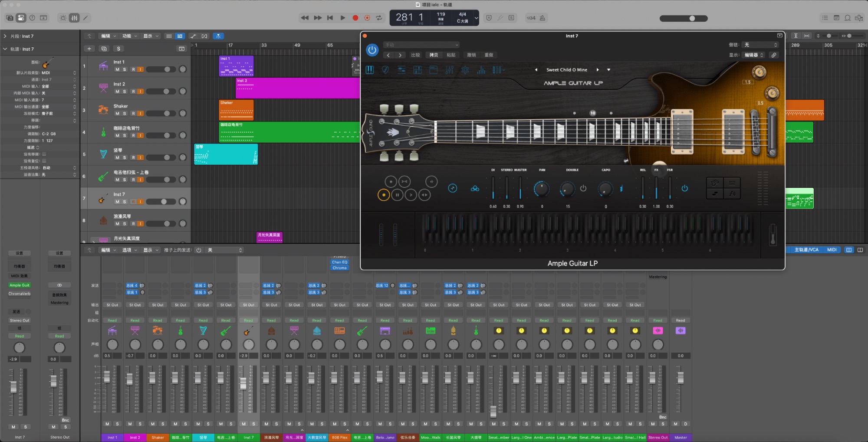The width and height of the screenshot is (868, 442).
Task: Click the Ample Guit instrument slot in inspector
Action: tap(20, 285)
